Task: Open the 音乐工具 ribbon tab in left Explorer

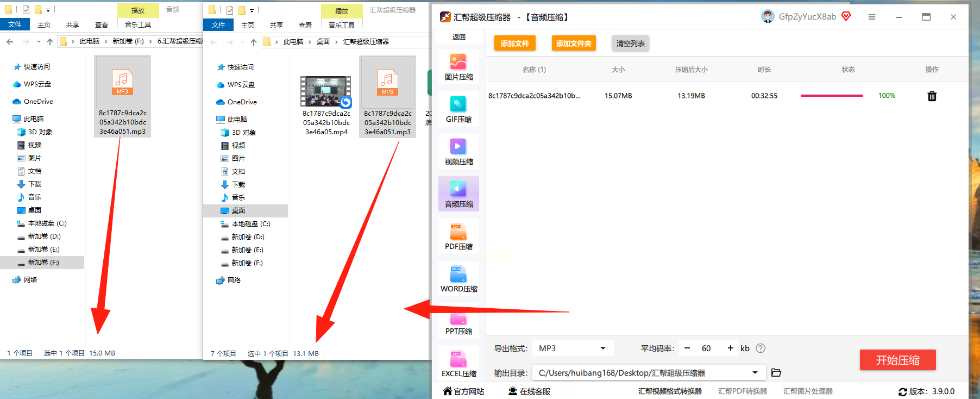Action: click(x=138, y=24)
